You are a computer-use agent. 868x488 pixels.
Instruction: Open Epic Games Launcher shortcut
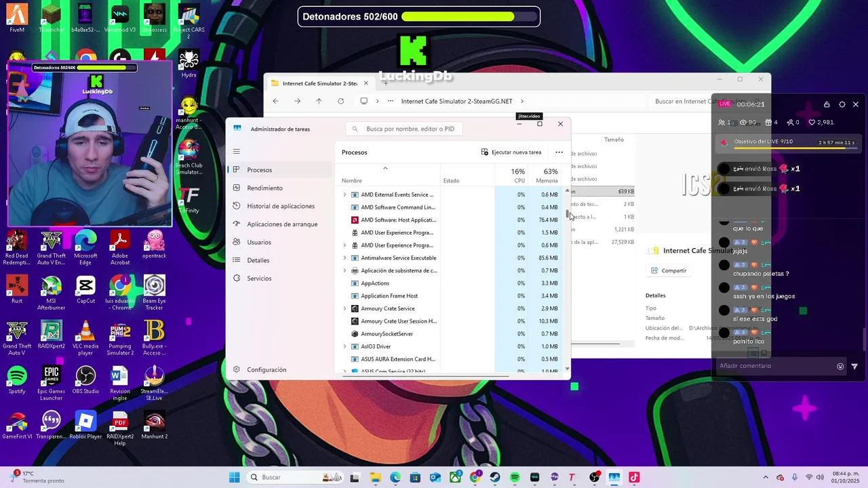tap(52, 383)
